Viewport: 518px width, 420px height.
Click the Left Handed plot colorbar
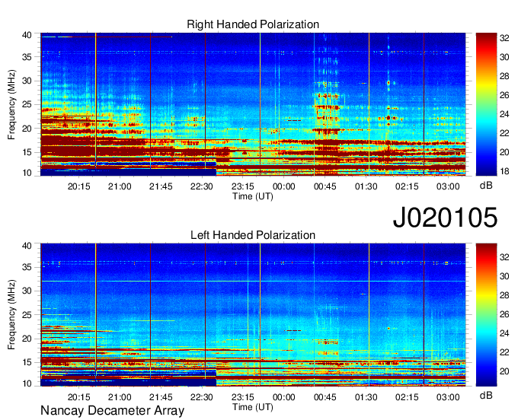point(486,315)
